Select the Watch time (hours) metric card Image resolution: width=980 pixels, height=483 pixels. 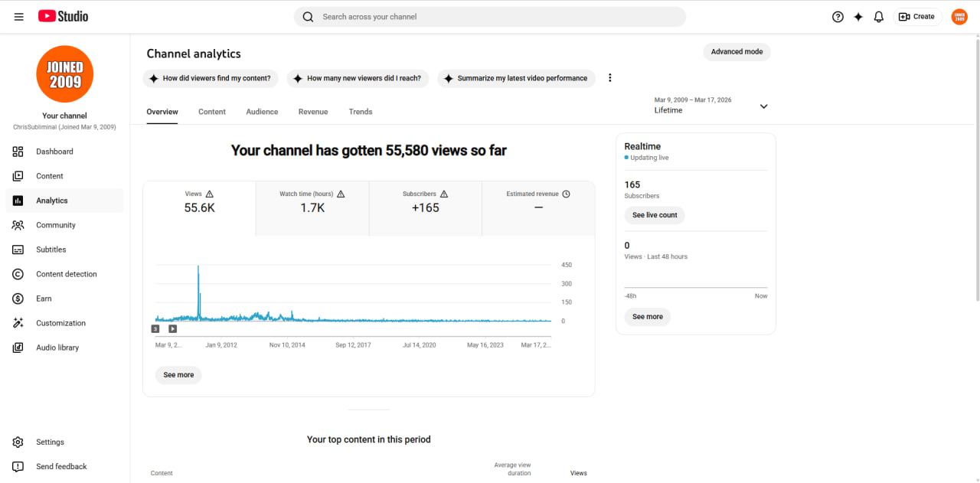(x=312, y=208)
